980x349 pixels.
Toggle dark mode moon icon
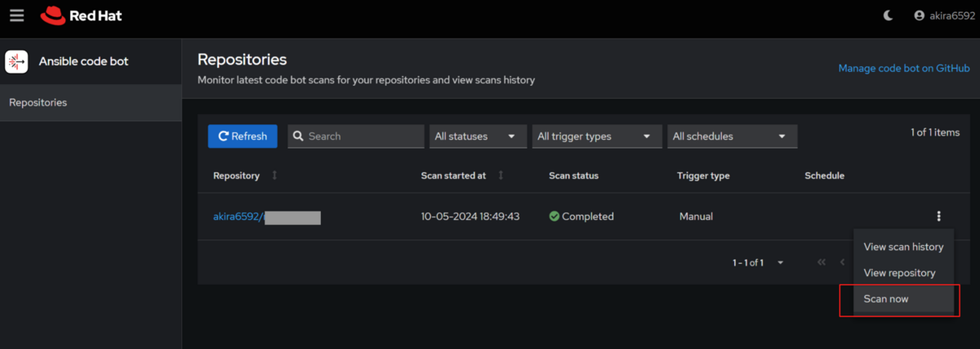point(889,16)
